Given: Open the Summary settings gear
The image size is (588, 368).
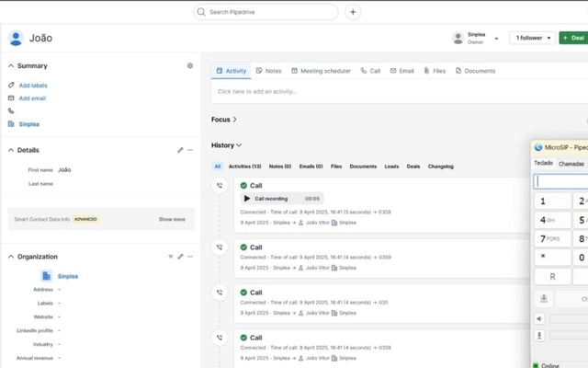Looking at the screenshot, I should coord(190,65).
